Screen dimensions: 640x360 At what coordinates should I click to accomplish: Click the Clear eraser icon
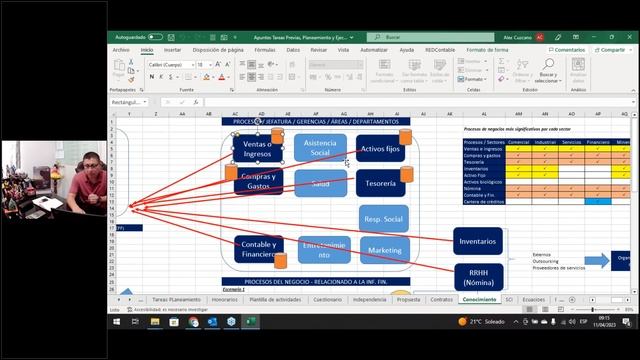501,79
